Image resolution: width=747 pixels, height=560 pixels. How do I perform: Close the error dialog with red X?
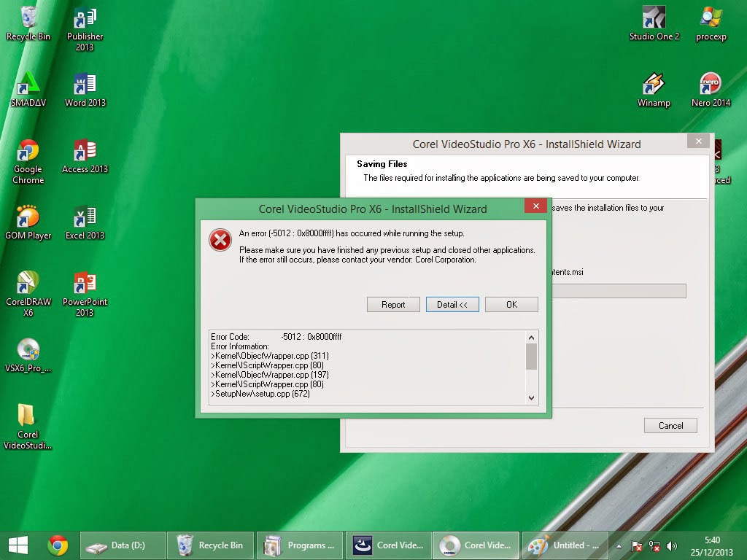pos(536,206)
